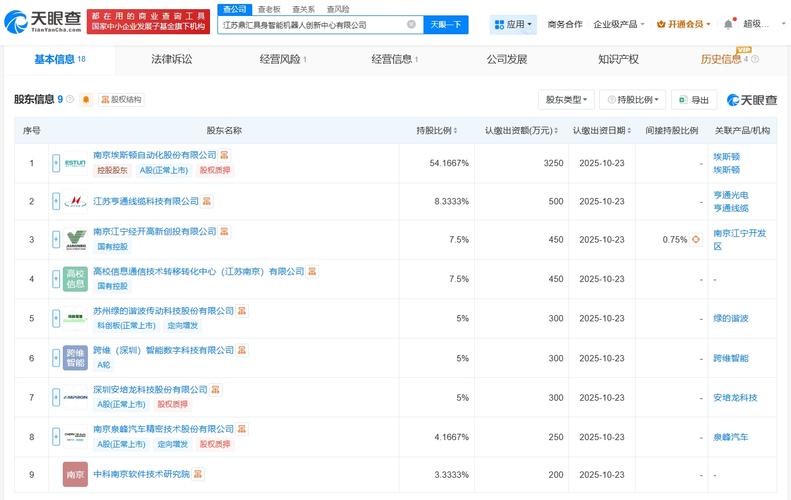Screen dimensions: 791x500
Task: Open the 绿的谐波 related product link
Action: (x=730, y=318)
